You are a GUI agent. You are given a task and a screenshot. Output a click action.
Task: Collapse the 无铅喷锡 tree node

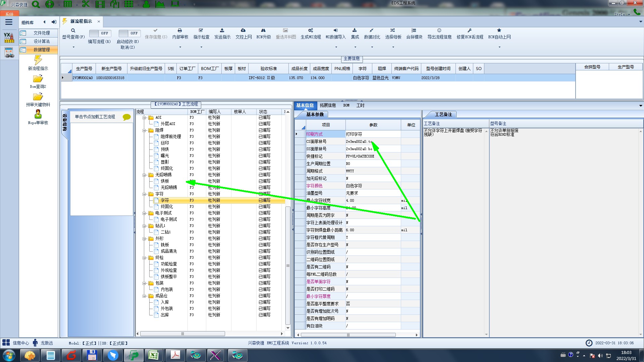point(145,175)
